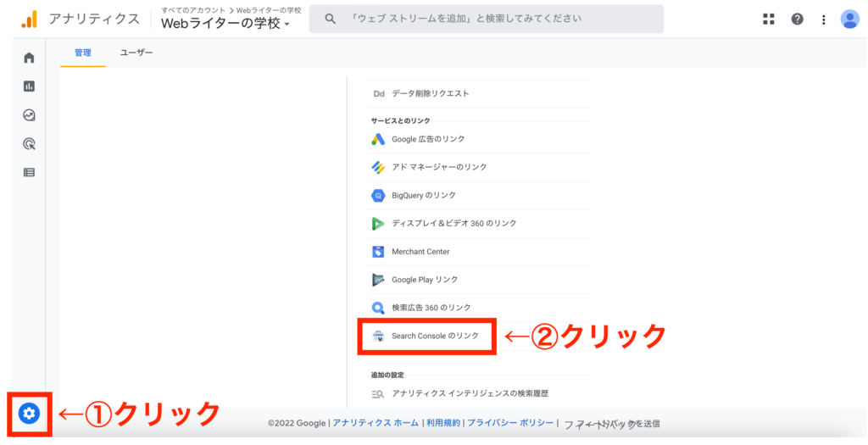The width and height of the screenshot is (868, 445).
Task: Open the Reports bar chart icon
Action: 29,86
